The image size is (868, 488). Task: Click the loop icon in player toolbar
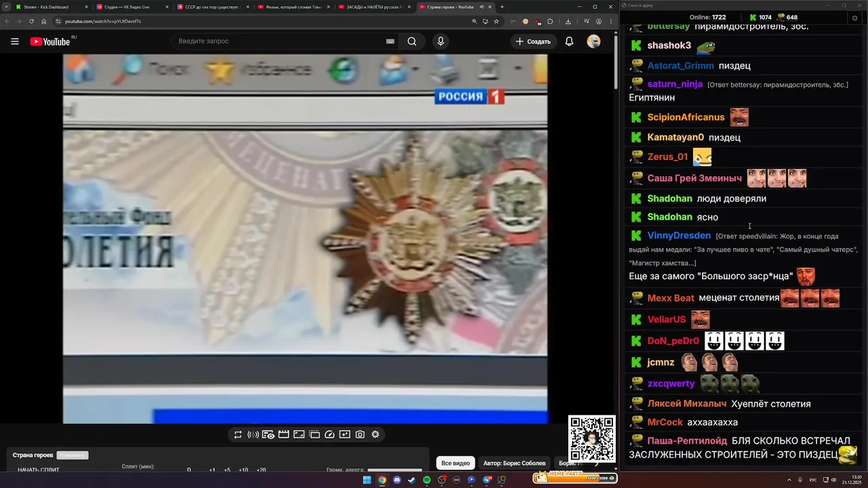[238, 434]
